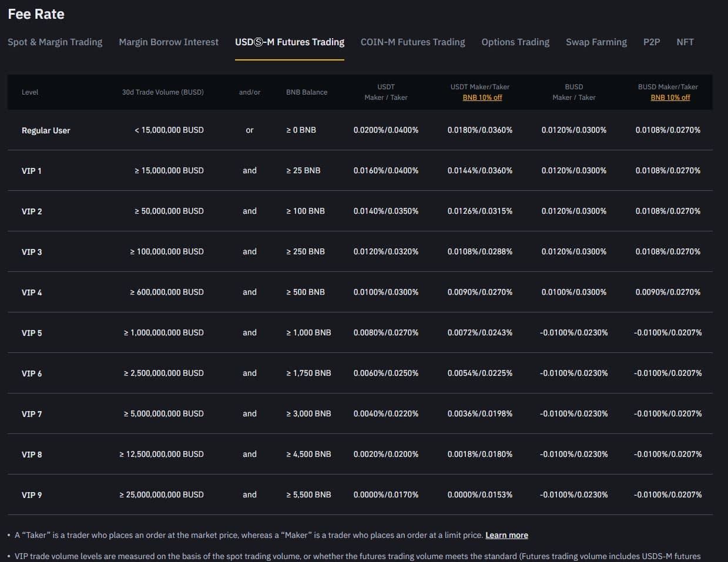Click the ≥ 50,000,000 BUSD volume cell
This screenshot has height=562, width=728.
pyautogui.click(x=169, y=211)
